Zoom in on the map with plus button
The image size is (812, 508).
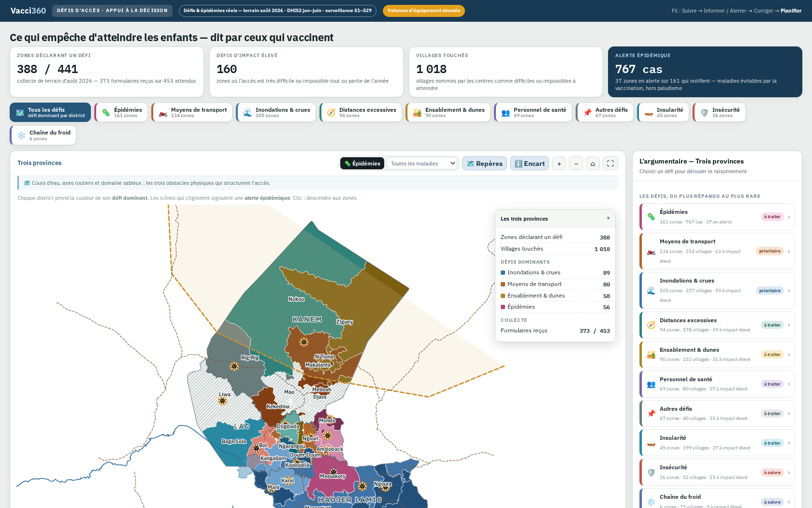click(559, 164)
